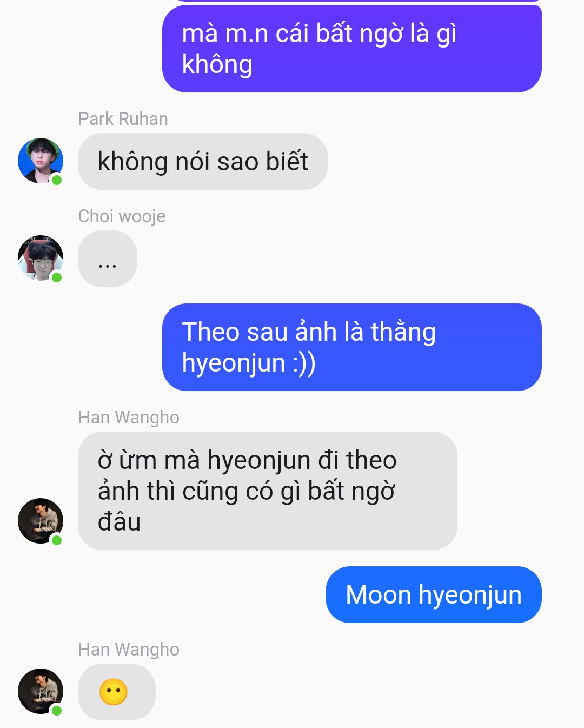Open first Han Wangho avatar beside long message

(x=41, y=521)
